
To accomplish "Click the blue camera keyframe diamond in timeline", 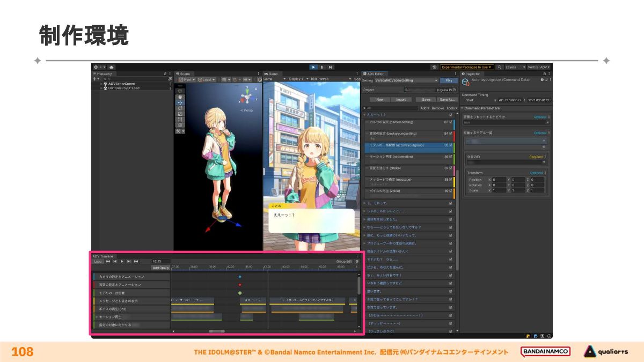I will [240, 277].
